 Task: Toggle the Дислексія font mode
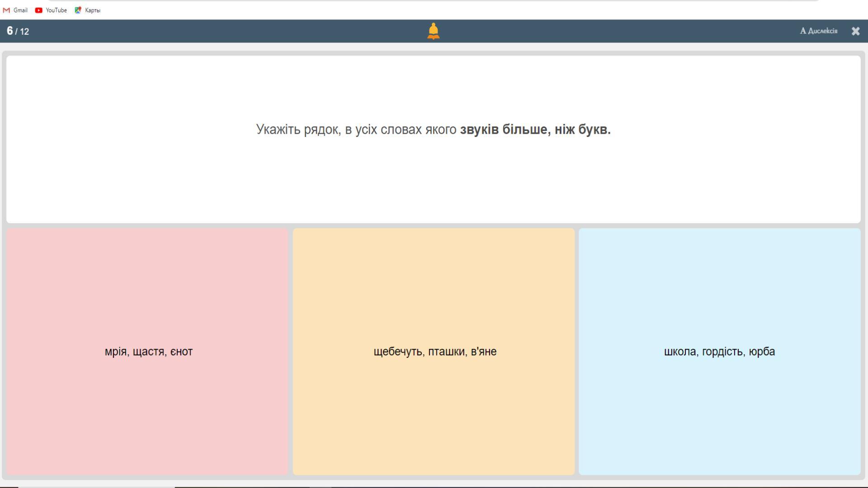[x=822, y=31]
